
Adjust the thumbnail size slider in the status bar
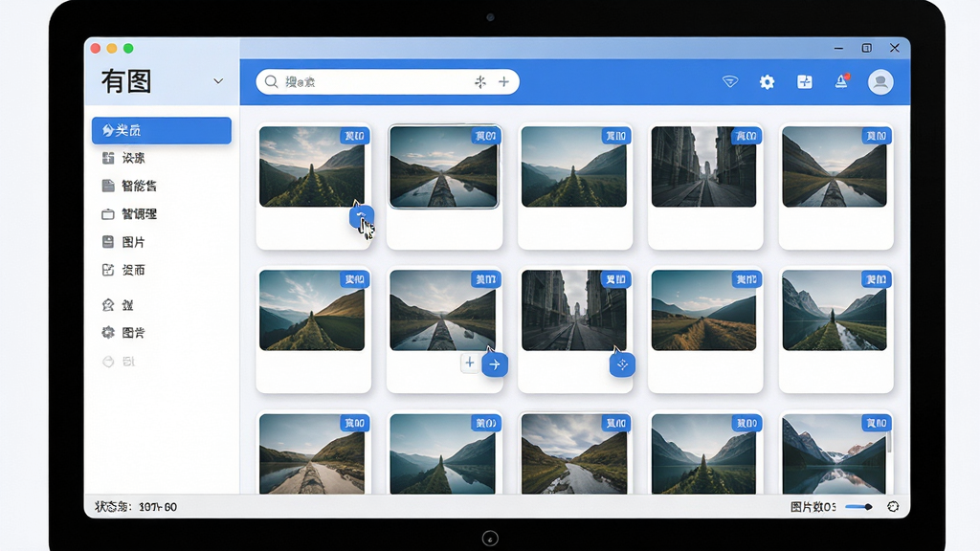858,507
